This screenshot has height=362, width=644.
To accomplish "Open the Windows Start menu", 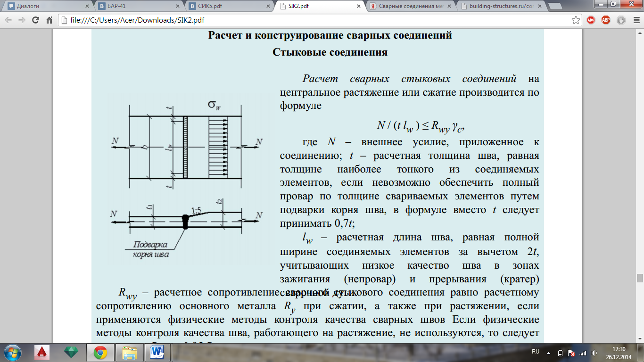I will [x=13, y=352].
